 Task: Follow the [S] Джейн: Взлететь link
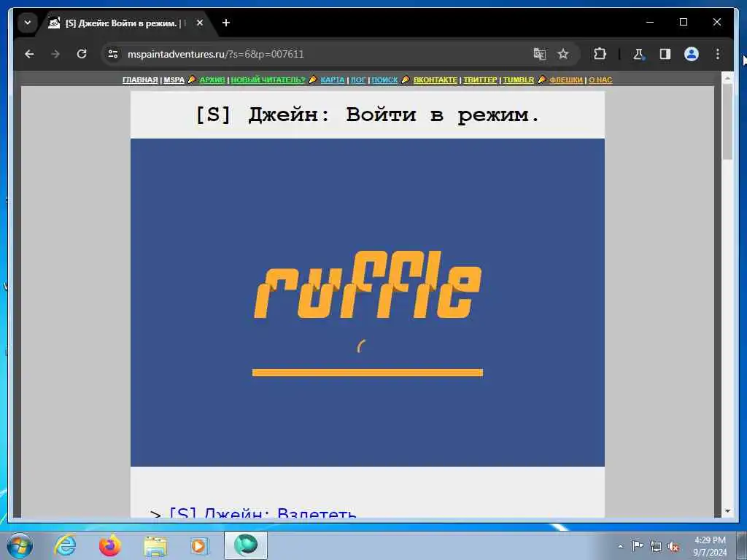click(x=263, y=513)
